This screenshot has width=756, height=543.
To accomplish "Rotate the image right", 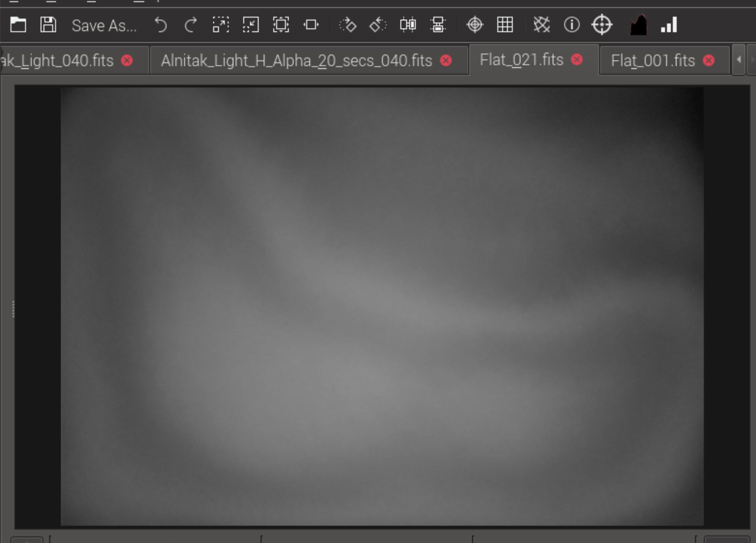I will tap(348, 25).
